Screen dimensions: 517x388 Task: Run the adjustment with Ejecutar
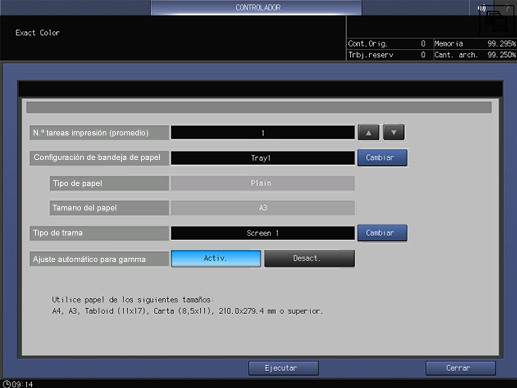click(x=283, y=368)
